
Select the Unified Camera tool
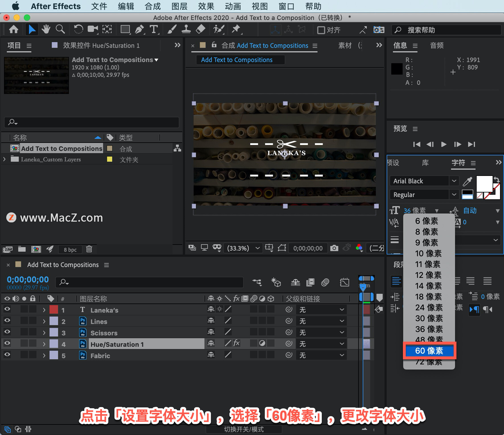coord(93,29)
